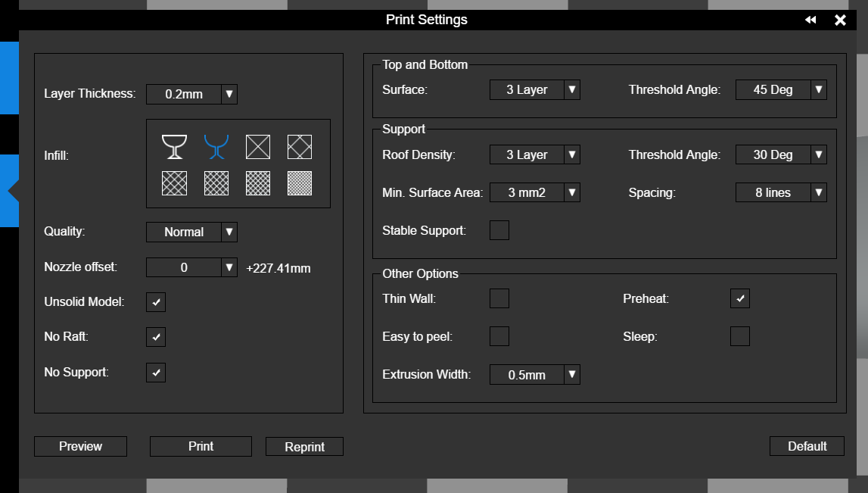The width and height of the screenshot is (868, 493).
Task: Click the Layer Thickness: label
Action: click(x=90, y=94)
